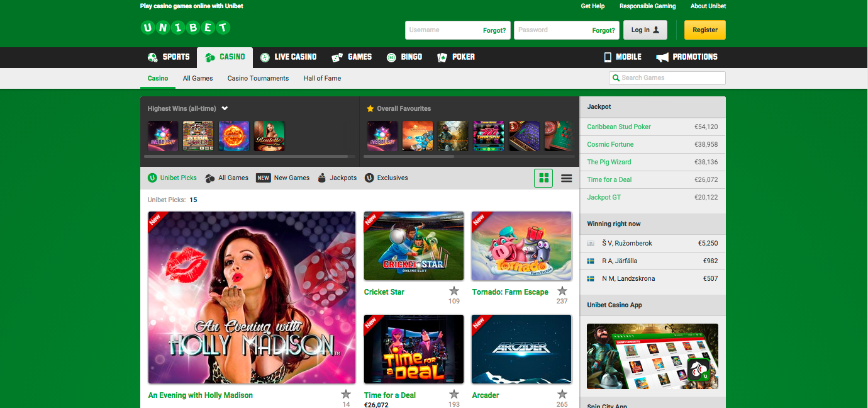Open the Arcader game image
This screenshot has height=408, width=868.
tap(521, 349)
